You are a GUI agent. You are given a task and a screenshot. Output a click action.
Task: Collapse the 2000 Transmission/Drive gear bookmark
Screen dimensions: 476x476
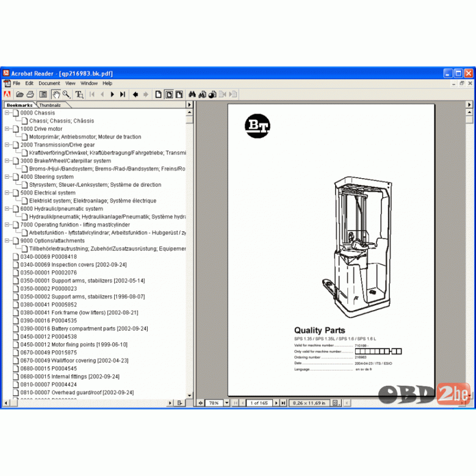point(7,145)
